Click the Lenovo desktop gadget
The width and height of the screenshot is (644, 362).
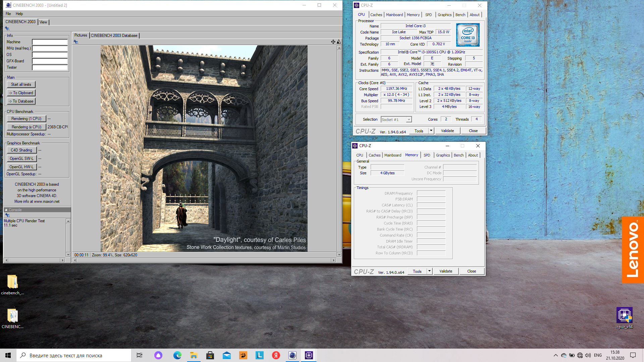coord(633,250)
